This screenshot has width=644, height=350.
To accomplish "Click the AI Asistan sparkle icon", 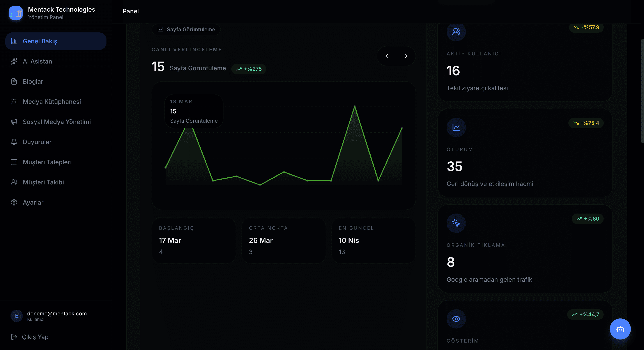I will click(x=14, y=61).
